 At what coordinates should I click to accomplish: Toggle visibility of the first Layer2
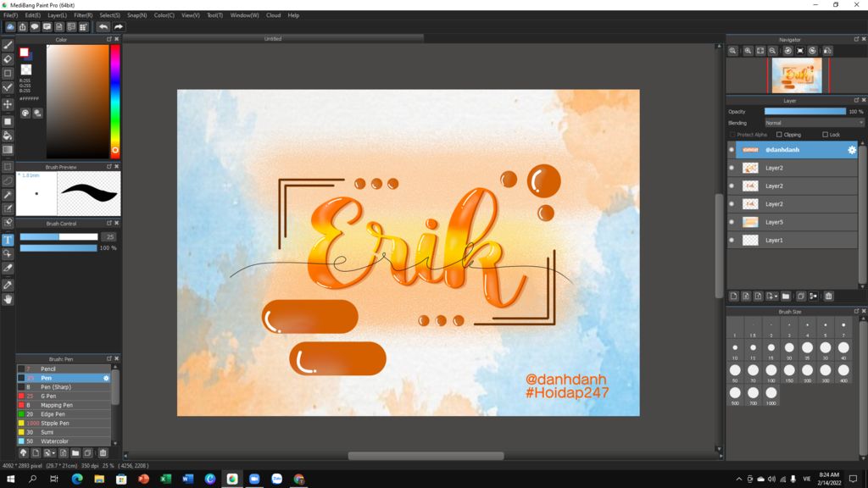tap(732, 169)
